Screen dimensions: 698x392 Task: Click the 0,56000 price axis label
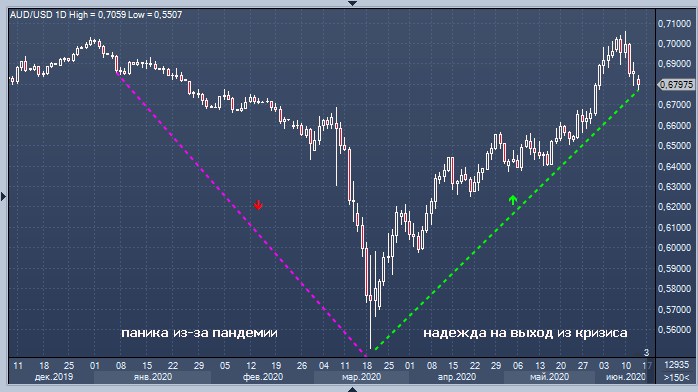674,330
